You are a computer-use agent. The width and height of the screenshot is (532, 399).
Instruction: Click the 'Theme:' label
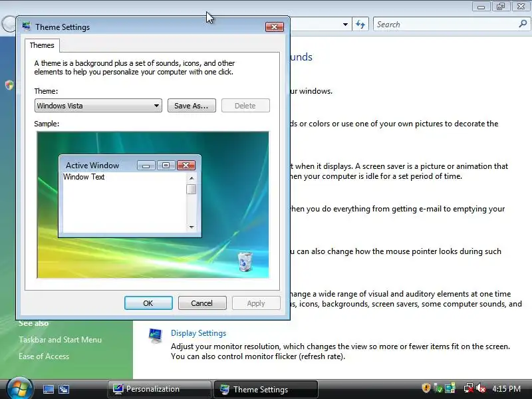[46, 91]
